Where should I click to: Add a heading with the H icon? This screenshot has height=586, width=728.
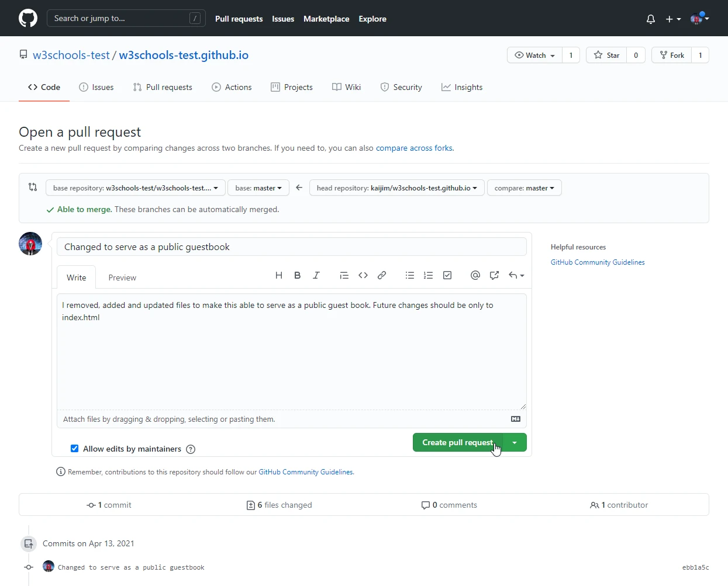point(279,275)
